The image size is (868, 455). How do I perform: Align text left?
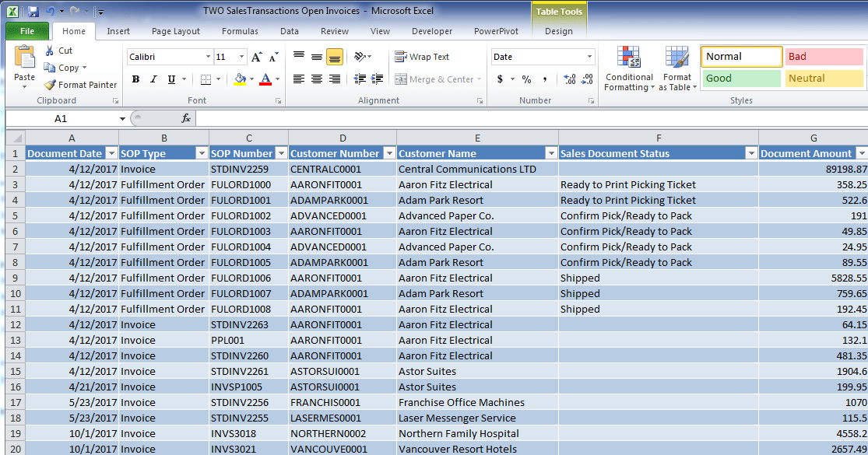(299, 79)
